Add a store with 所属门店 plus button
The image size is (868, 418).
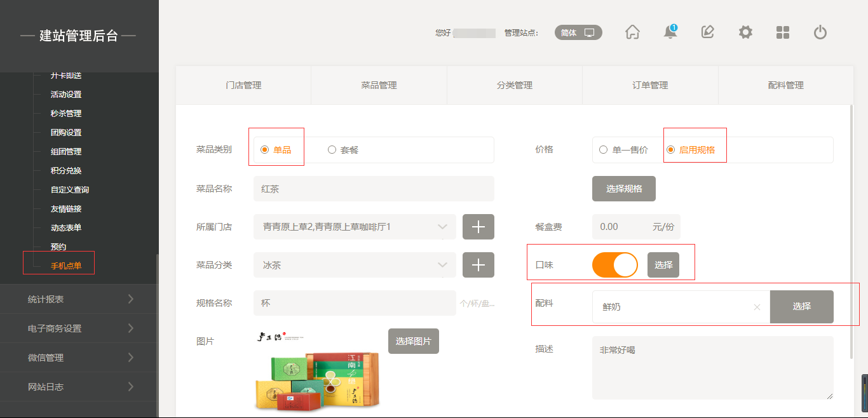(x=478, y=227)
